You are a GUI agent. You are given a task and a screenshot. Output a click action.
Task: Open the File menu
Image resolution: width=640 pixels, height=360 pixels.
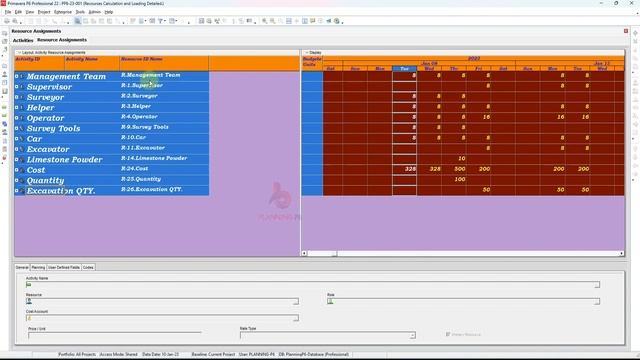(8, 12)
